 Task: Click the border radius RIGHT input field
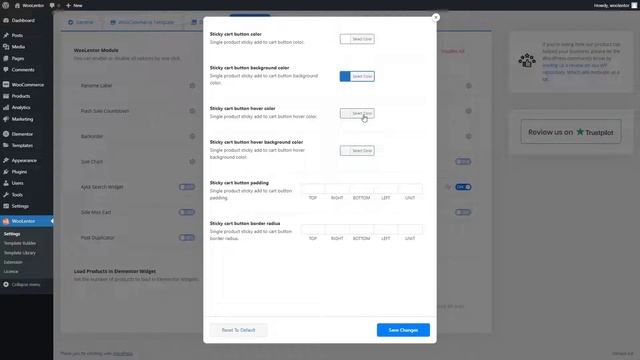pyautogui.click(x=337, y=229)
